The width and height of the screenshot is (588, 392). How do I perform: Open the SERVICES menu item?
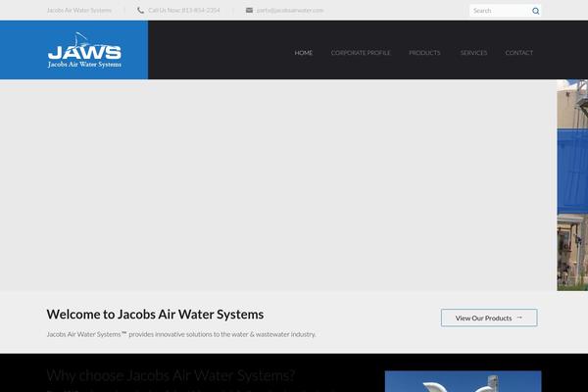pyautogui.click(x=473, y=53)
